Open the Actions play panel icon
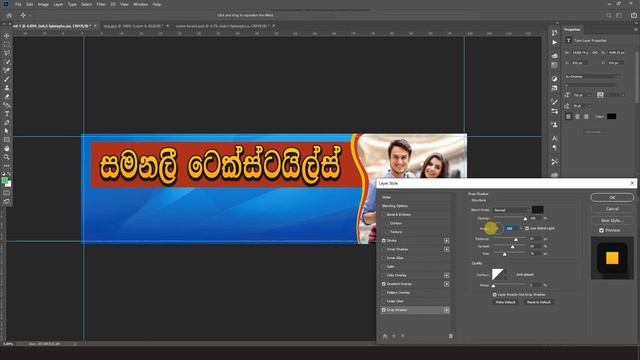The width and height of the screenshot is (640, 360). pyautogui.click(x=554, y=42)
